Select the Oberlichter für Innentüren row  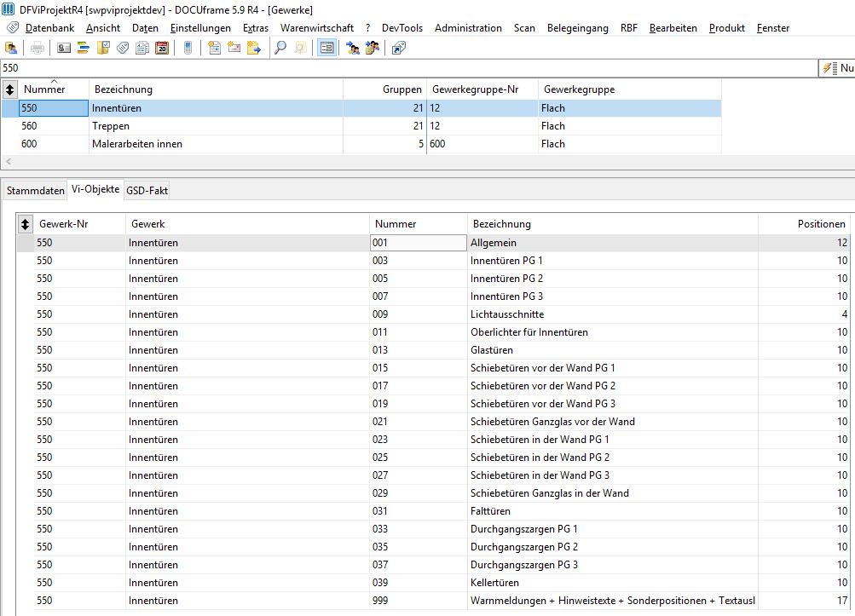[x=434, y=332]
